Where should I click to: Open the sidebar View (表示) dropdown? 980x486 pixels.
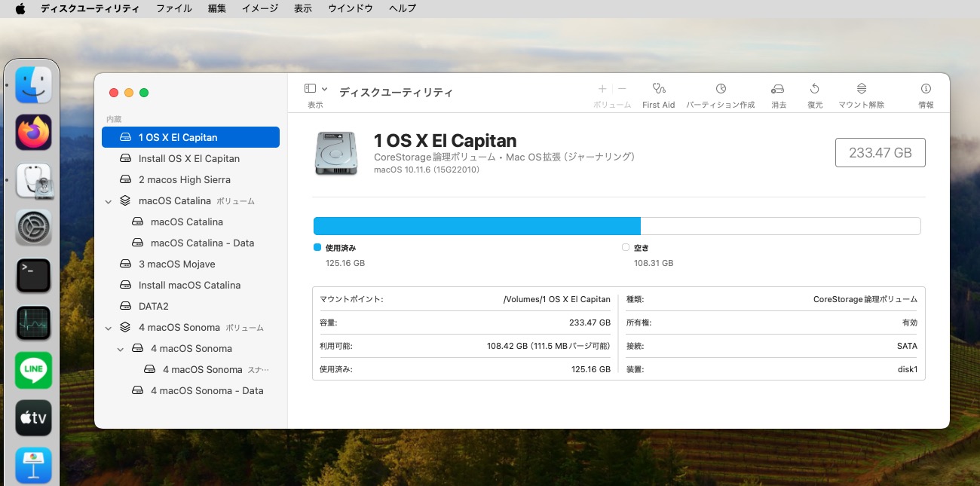tap(315, 89)
